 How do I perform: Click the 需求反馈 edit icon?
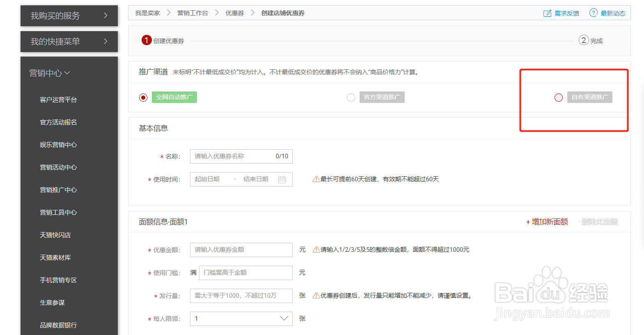pyautogui.click(x=547, y=13)
